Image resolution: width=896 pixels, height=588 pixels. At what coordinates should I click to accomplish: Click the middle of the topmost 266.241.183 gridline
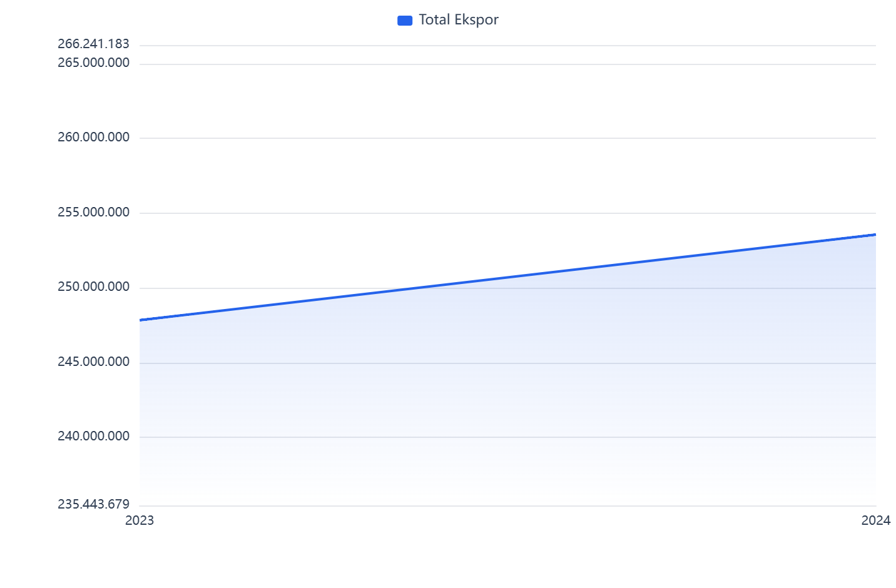507,46
